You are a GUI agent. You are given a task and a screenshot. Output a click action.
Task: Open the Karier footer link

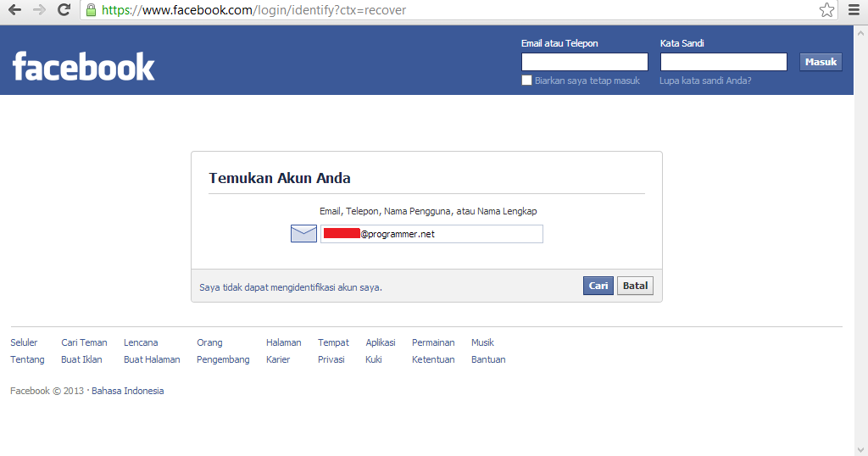coord(278,359)
